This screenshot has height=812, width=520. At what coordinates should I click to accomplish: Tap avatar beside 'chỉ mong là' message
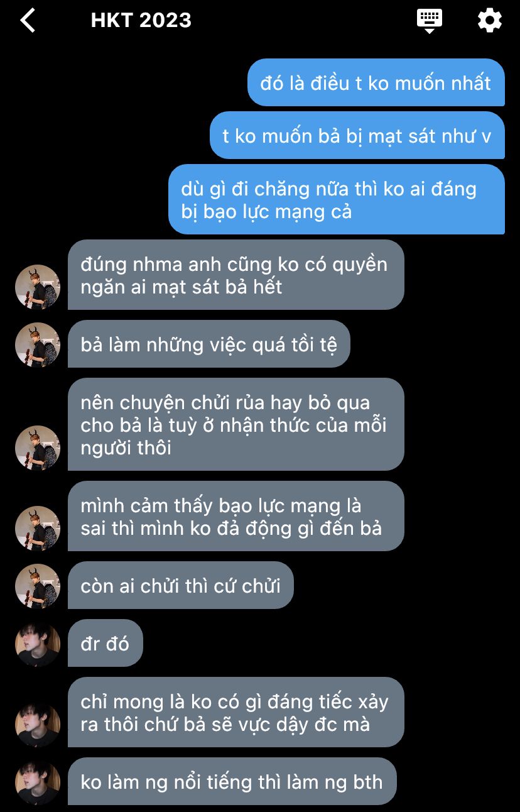[x=38, y=725]
